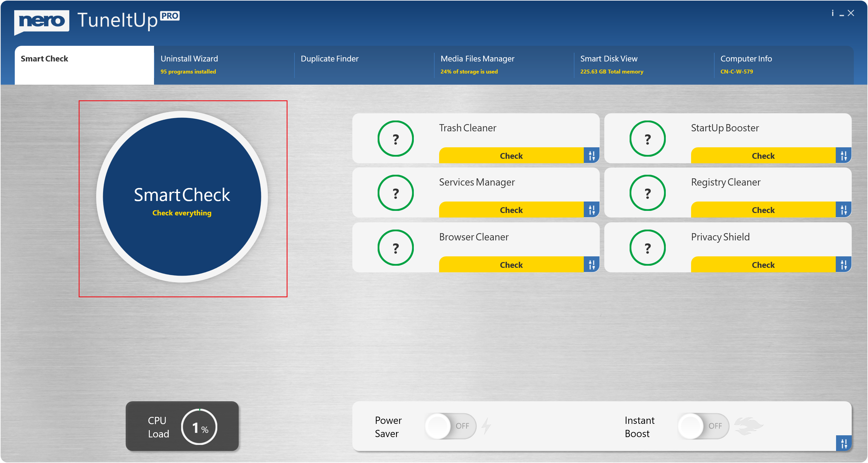Open Registry Cleaner settings sliders icon

843,210
